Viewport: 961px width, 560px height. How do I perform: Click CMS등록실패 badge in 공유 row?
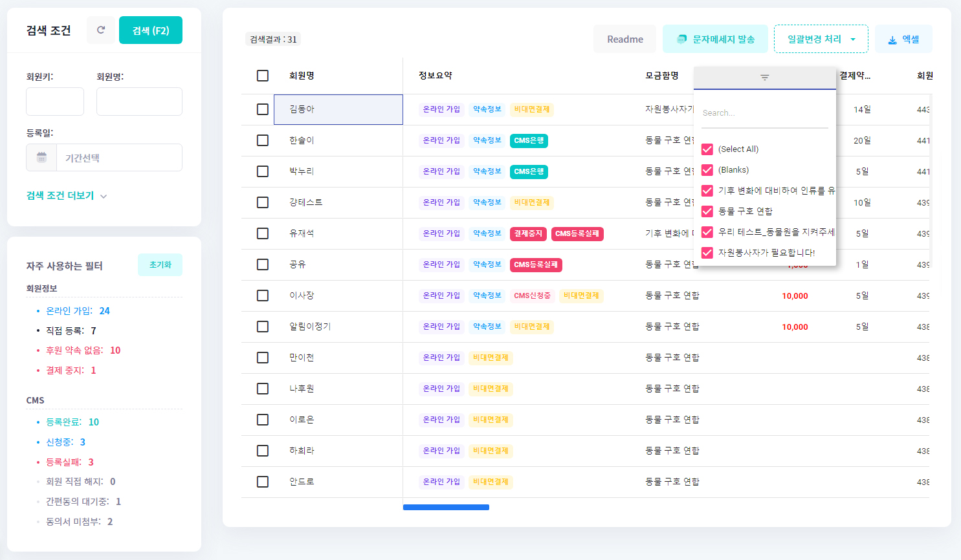536,264
